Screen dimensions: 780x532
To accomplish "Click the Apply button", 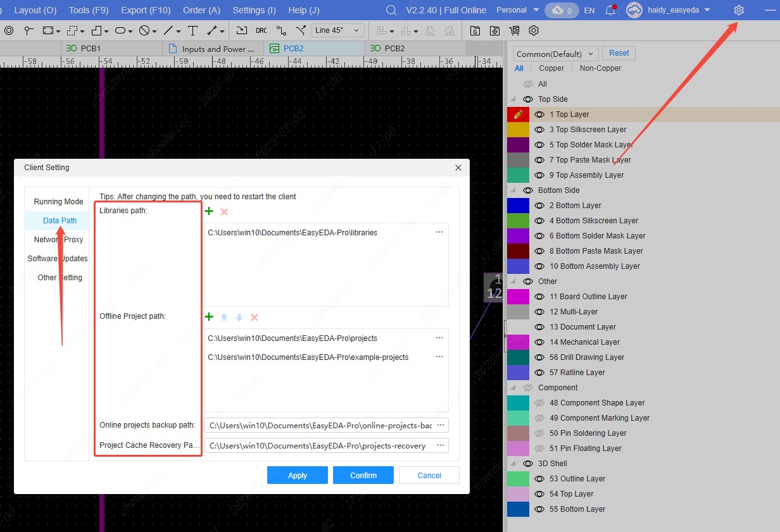I will pos(297,475).
